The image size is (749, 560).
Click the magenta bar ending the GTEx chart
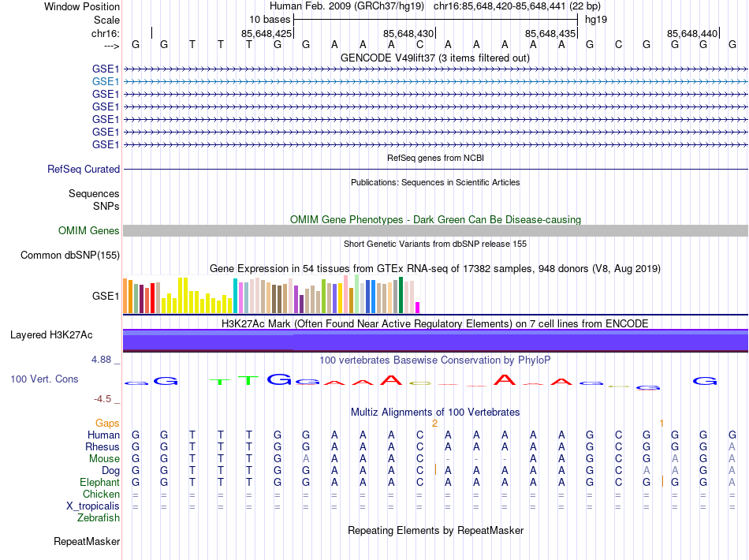(x=418, y=307)
